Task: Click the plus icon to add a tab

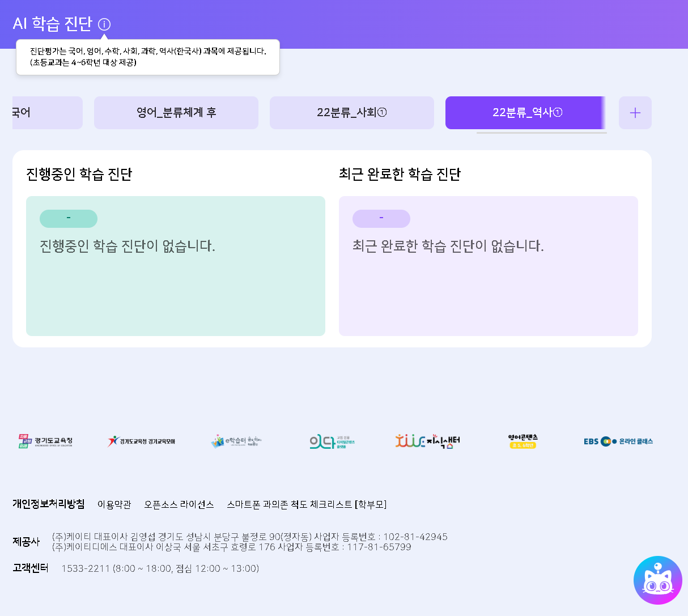Action: [635, 113]
